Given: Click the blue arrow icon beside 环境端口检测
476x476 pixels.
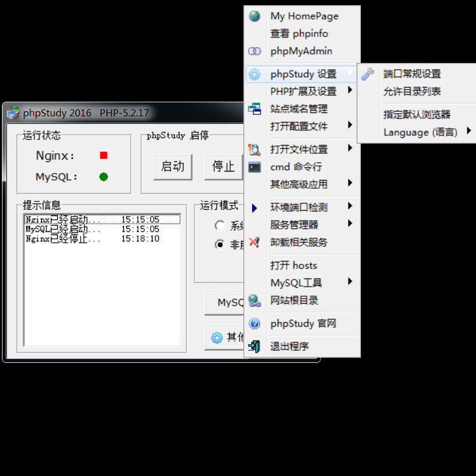Looking at the screenshot, I should [254, 208].
